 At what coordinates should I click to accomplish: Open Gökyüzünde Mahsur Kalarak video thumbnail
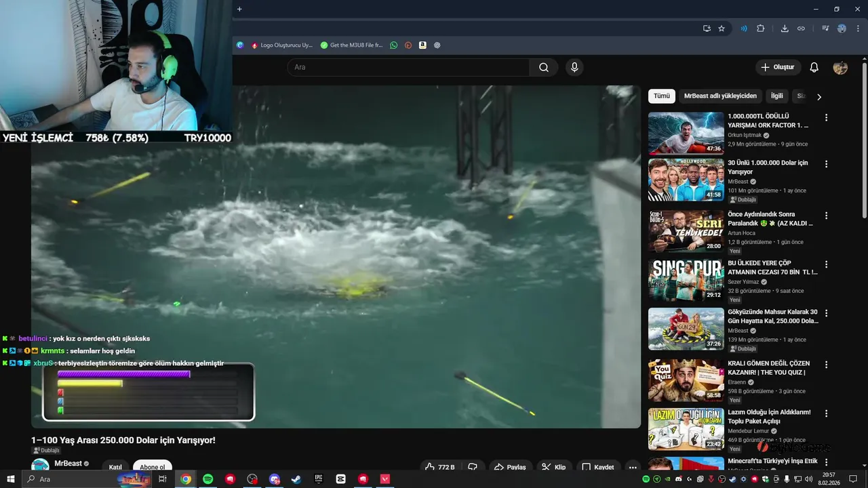686,329
